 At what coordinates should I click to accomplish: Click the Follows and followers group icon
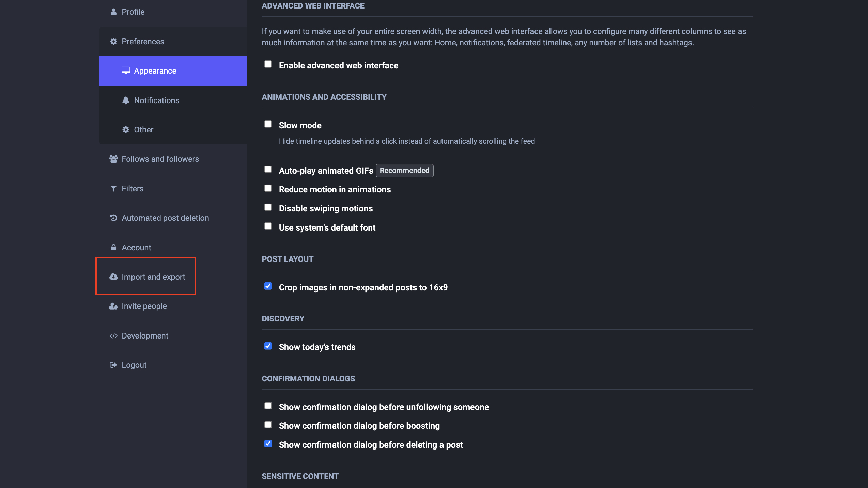pyautogui.click(x=113, y=159)
